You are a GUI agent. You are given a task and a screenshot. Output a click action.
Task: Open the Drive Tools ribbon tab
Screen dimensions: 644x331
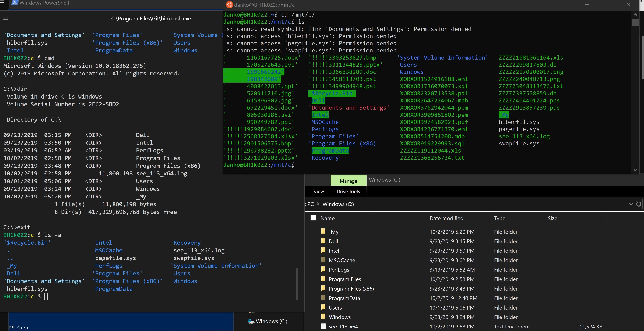pyautogui.click(x=348, y=192)
